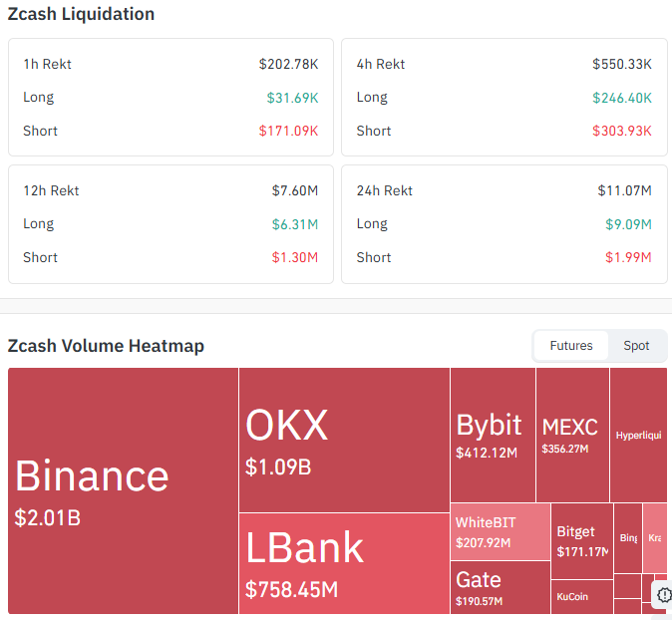The height and width of the screenshot is (620, 672).
Task: Click the 24h Short value $1.99M
Action: pyautogui.click(x=628, y=257)
